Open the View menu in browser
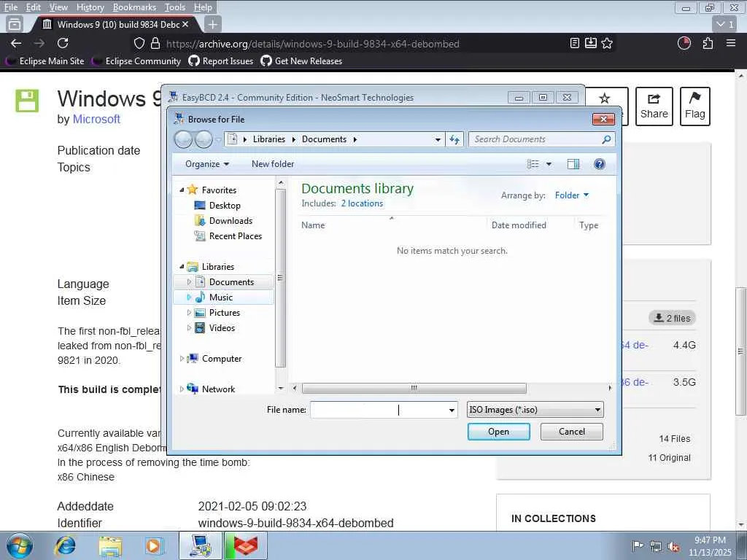Image resolution: width=747 pixels, height=560 pixels. [58, 7]
